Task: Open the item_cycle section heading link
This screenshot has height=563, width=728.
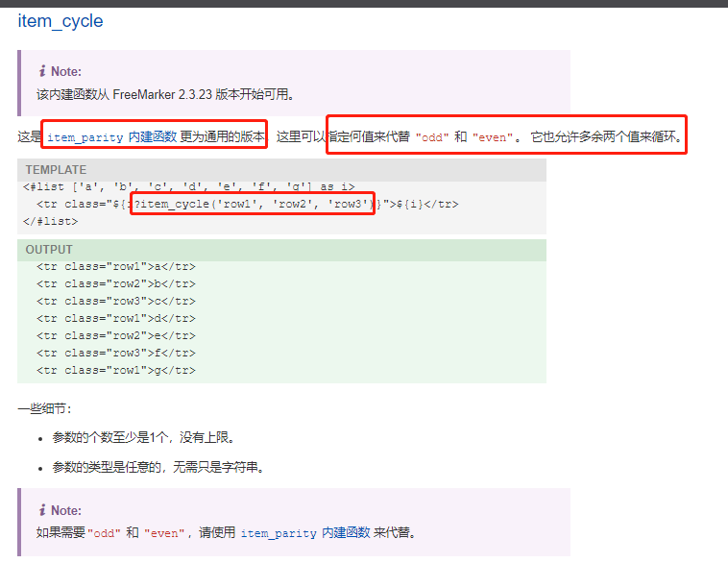Action: tap(61, 21)
